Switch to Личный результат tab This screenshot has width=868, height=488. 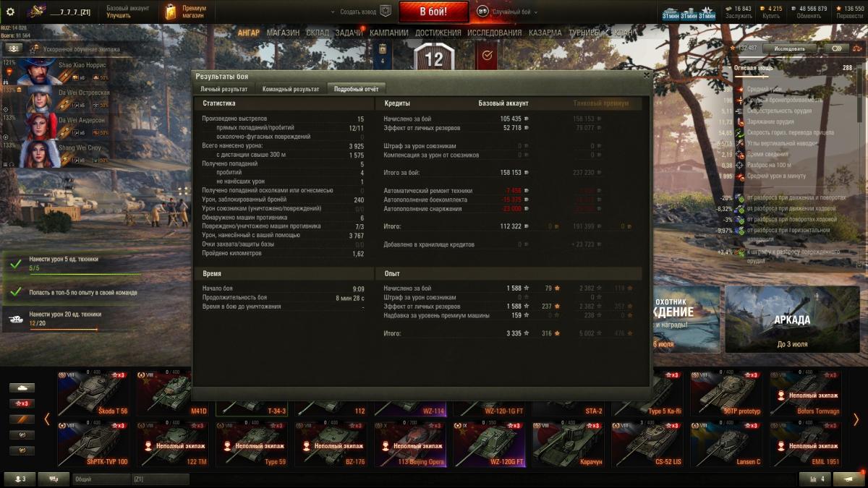224,89
